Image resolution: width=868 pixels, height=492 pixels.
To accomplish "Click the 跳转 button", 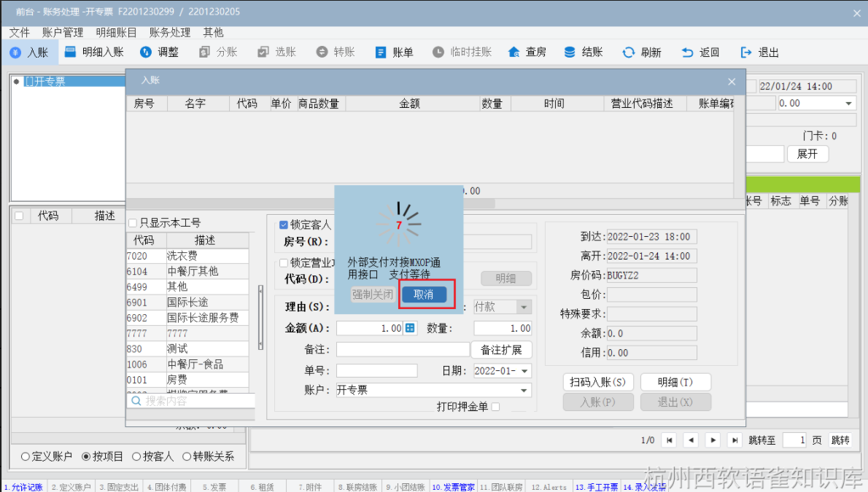I will click(840, 440).
